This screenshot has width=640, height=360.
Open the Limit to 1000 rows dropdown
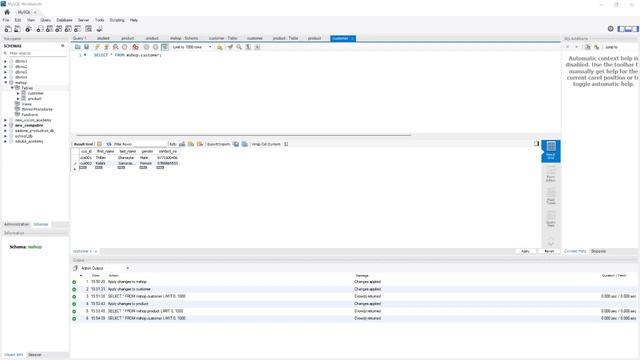coord(192,47)
